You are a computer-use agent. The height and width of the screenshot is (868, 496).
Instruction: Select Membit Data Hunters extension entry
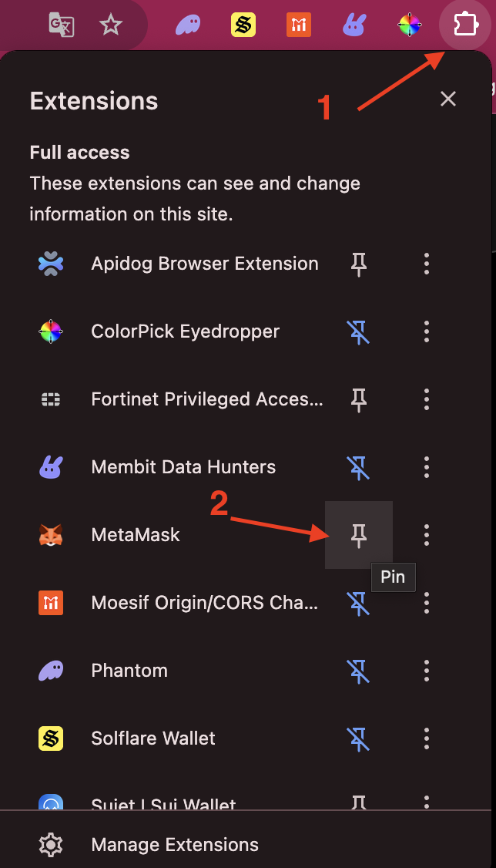click(183, 467)
